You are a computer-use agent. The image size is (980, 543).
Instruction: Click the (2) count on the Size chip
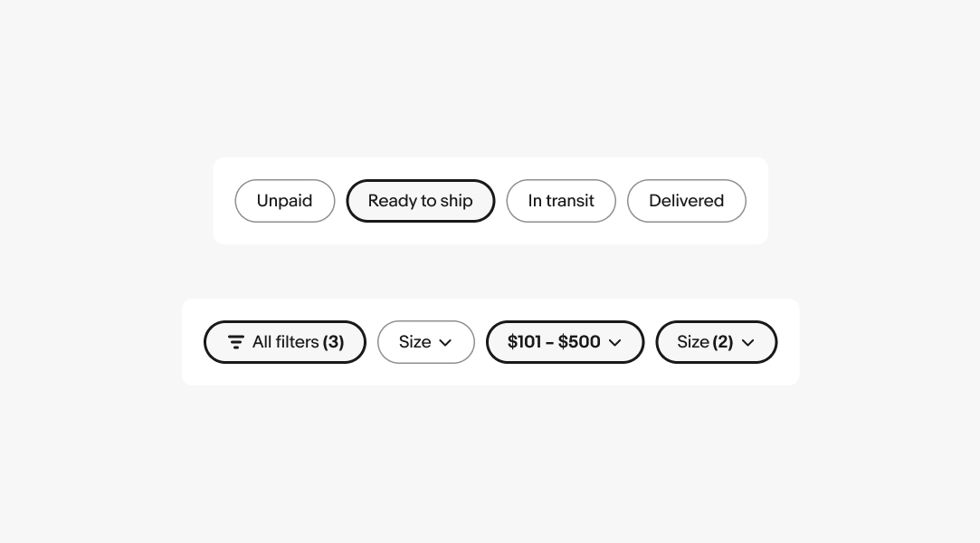(x=723, y=342)
